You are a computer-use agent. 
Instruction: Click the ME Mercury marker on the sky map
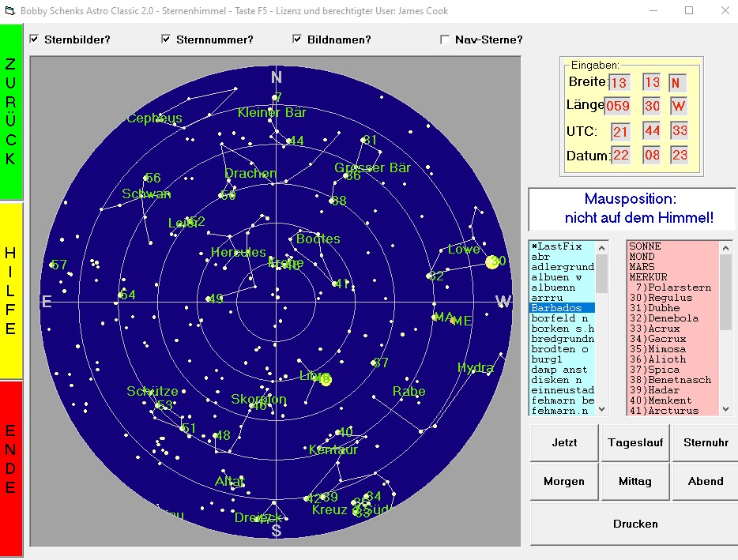point(461,321)
